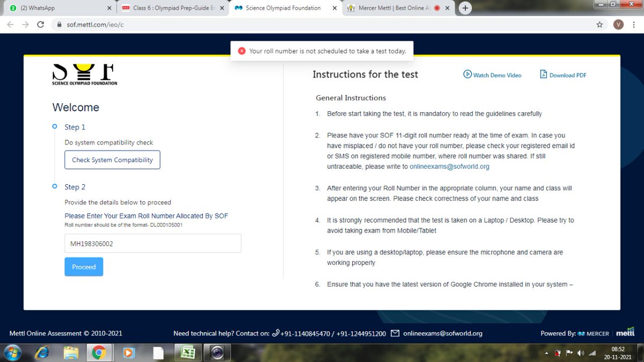Bookmark this page with the star icon
The image size is (644, 362).
(599, 25)
